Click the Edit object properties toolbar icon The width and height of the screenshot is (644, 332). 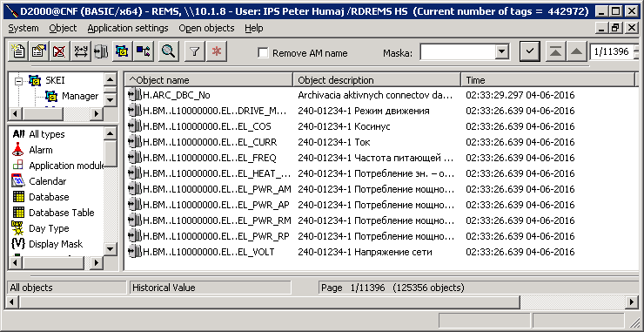coord(39,51)
